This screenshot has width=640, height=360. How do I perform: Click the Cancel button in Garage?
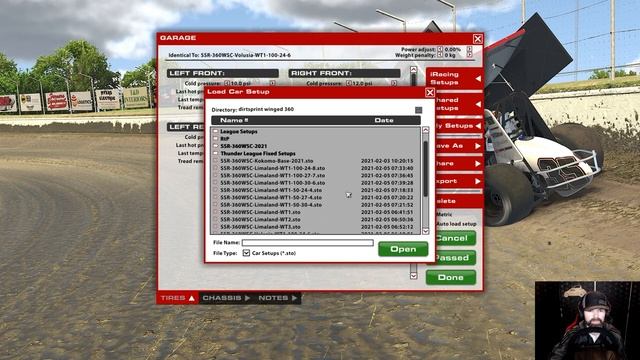point(455,238)
